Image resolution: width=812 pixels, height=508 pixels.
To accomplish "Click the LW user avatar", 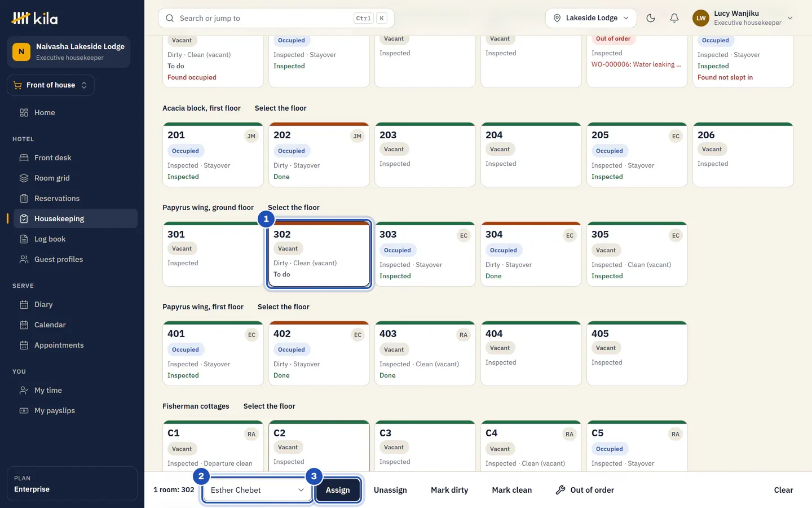I will [x=701, y=18].
